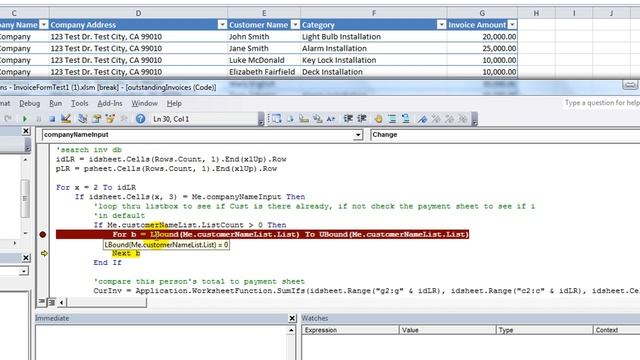This screenshot has width=640, height=360.
Task: Close the Project Explorer pane
Action: click(26, 131)
